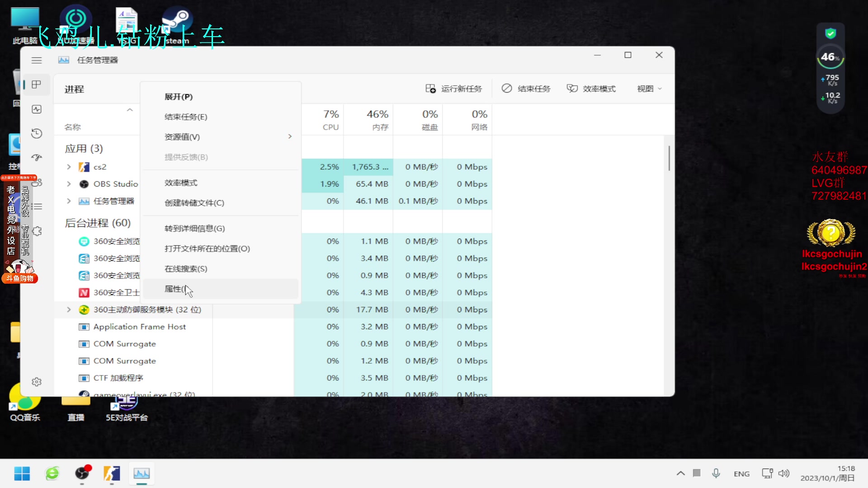Click the 运行新任务 toolbar button

point(454,89)
